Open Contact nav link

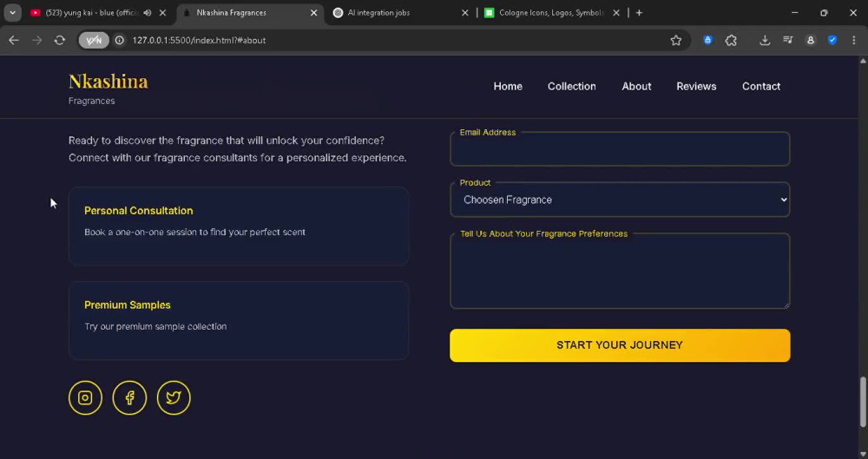tap(761, 87)
